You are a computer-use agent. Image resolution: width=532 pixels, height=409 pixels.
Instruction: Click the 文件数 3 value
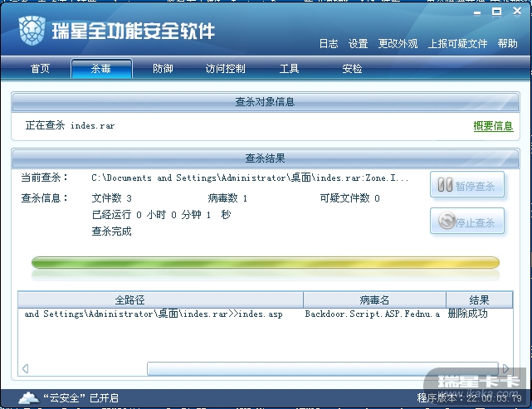pos(111,198)
